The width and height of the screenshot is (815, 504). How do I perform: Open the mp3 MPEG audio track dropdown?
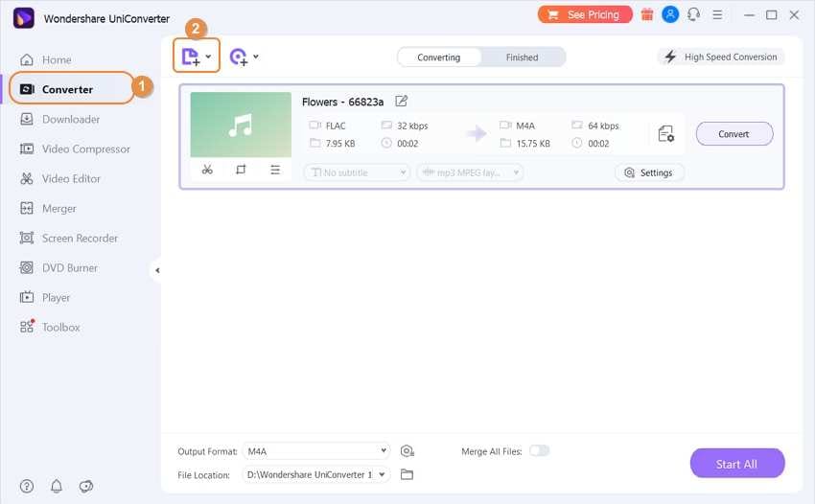pos(470,172)
